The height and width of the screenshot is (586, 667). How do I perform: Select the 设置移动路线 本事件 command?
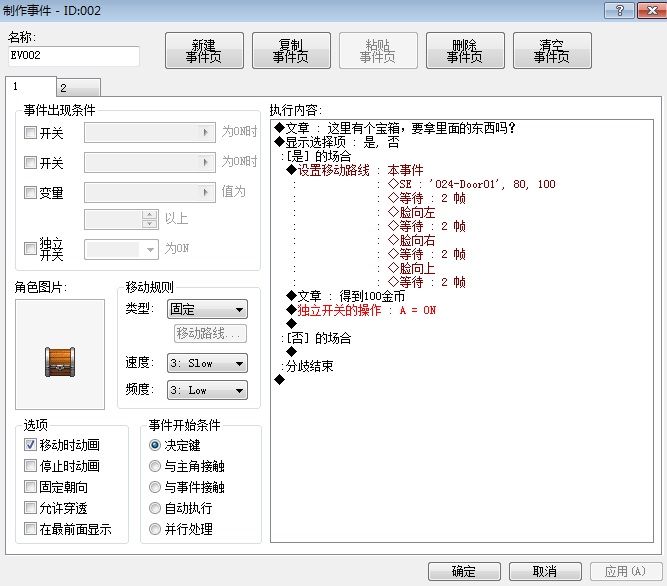(x=355, y=170)
